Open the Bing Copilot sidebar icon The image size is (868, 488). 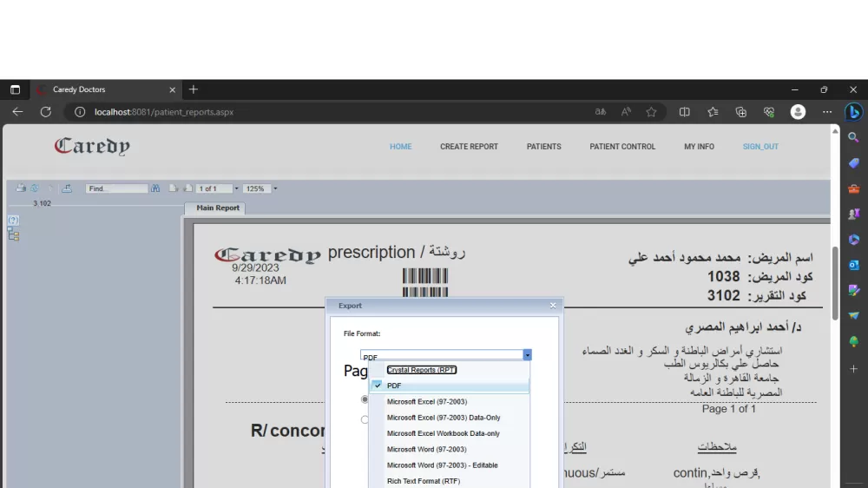point(852,112)
